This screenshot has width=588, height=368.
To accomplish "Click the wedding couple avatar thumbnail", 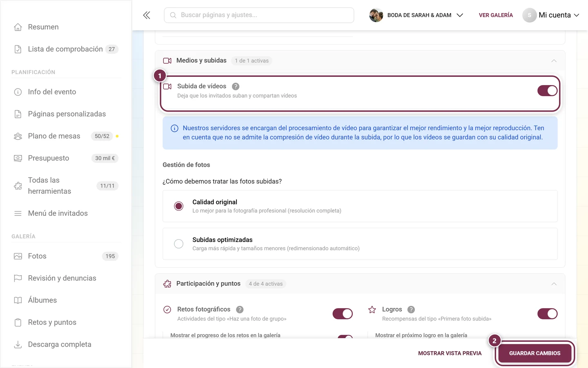I will tap(376, 15).
